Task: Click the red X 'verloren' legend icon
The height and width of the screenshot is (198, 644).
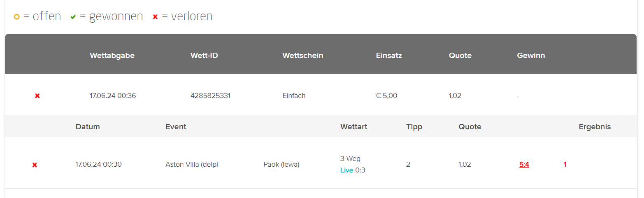Action: coord(155,17)
